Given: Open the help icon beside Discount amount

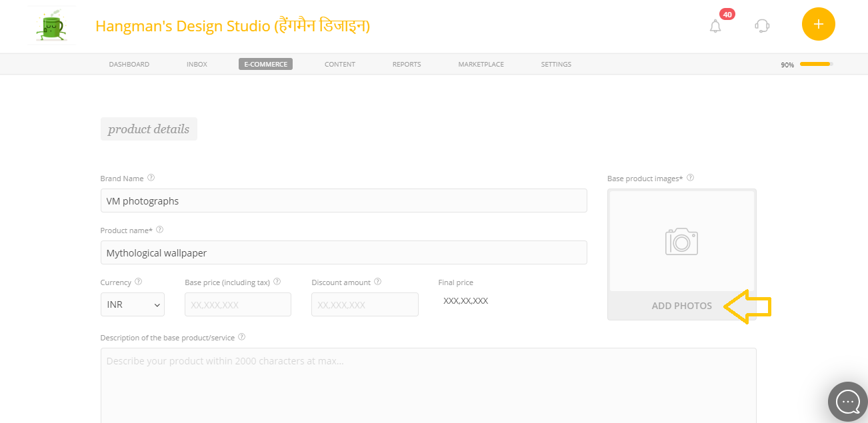Looking at the screenshot, I should pyautogui.click(x=378, y=281).
